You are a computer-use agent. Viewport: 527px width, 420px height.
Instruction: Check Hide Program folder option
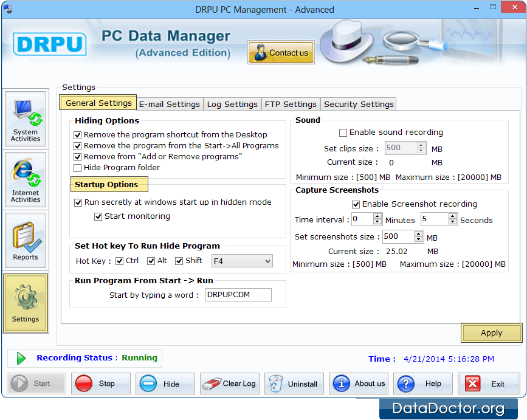coord(78,168)
